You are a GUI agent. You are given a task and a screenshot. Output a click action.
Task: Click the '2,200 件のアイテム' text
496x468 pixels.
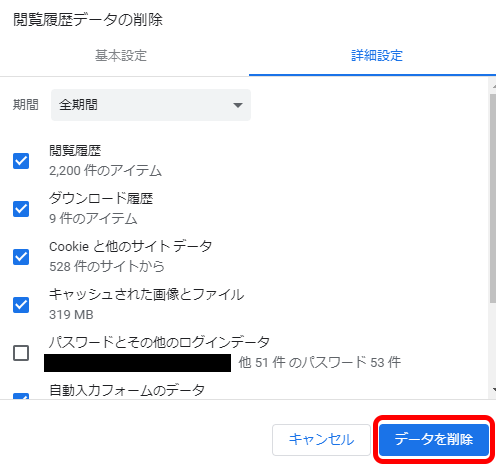point(105,171)
